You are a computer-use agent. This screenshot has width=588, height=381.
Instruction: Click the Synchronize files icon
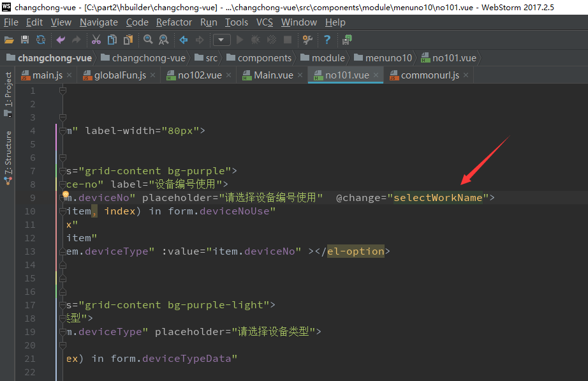point(40,40)
